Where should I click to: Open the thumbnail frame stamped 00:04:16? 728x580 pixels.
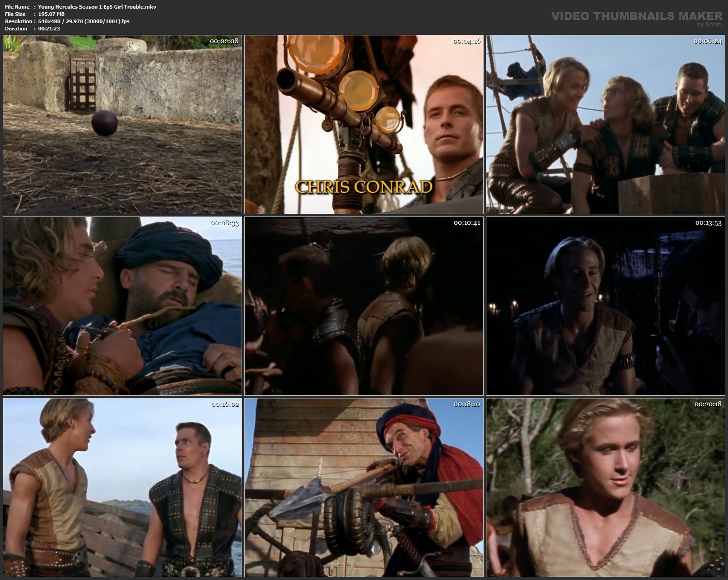click(364, 125)
